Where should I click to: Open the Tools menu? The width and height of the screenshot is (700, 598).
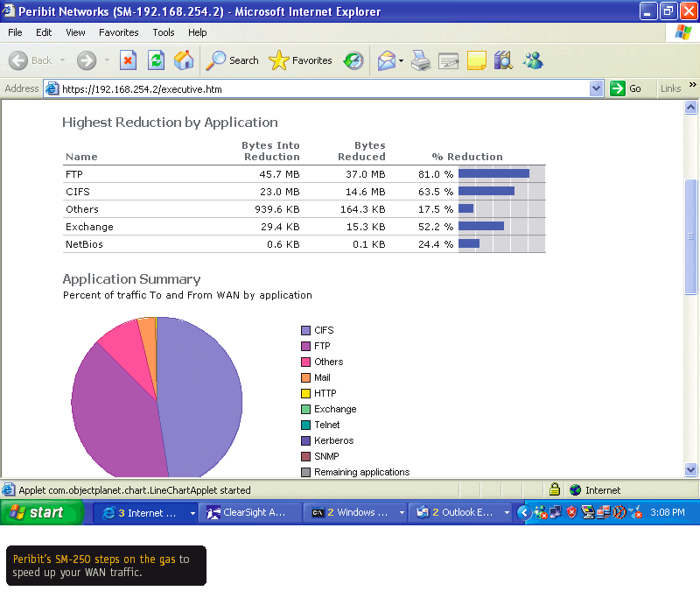click(x=164, y=32)
